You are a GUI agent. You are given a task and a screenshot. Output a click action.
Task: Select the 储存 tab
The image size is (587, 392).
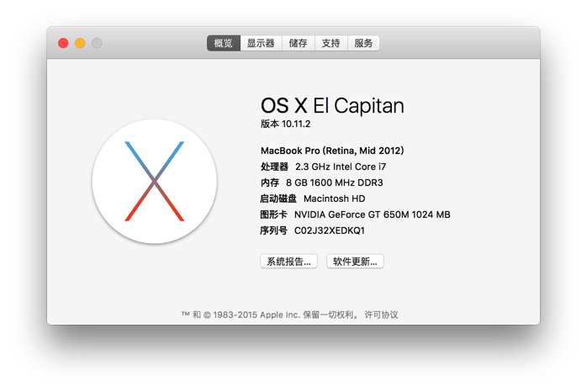click(x=298, y=43)
